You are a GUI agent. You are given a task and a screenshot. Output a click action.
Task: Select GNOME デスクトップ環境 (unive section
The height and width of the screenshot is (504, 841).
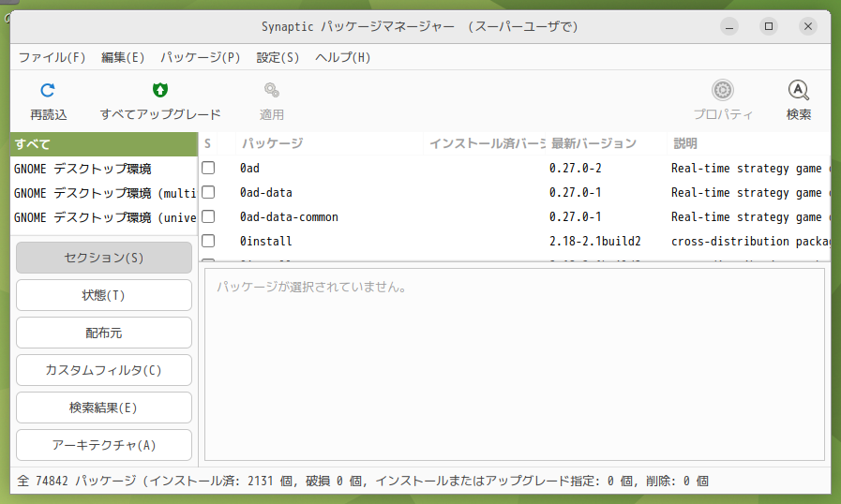[104, 217]
